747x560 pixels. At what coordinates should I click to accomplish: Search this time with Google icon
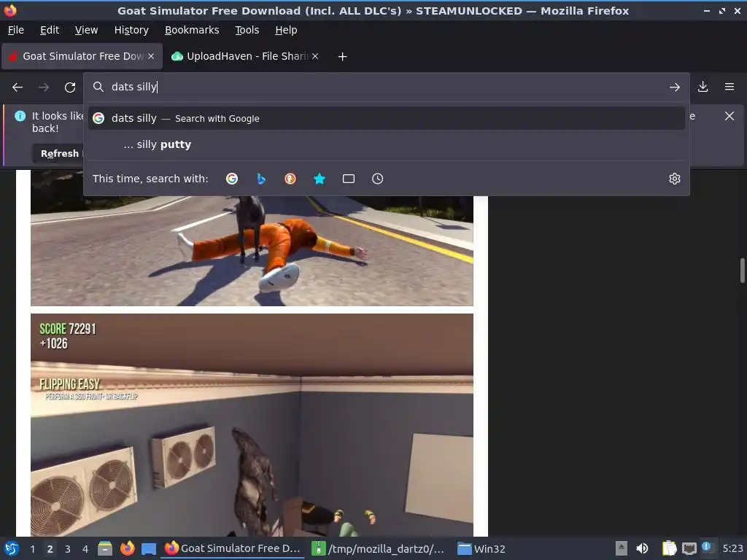[x=232, y=179]
